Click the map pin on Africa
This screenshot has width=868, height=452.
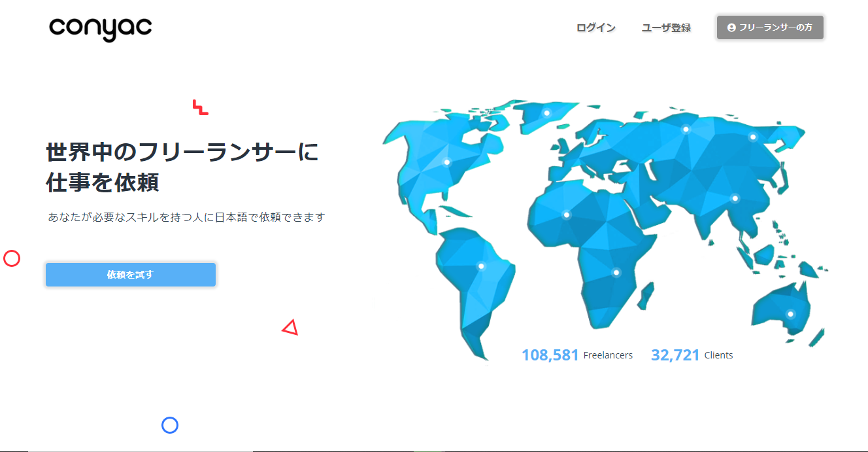coord(615,272)
